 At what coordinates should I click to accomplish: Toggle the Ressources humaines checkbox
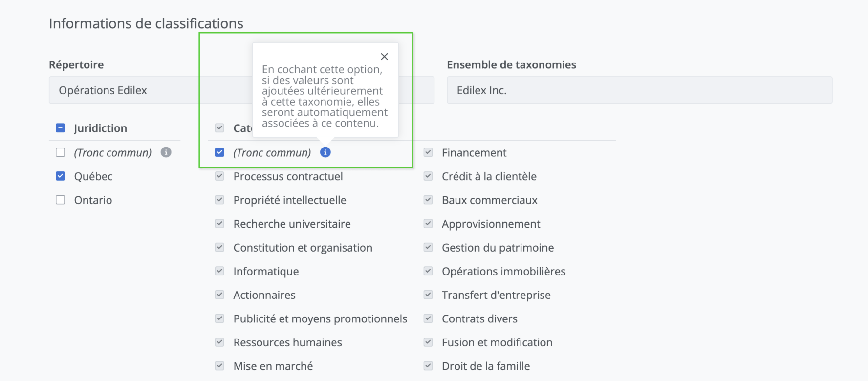220,342
